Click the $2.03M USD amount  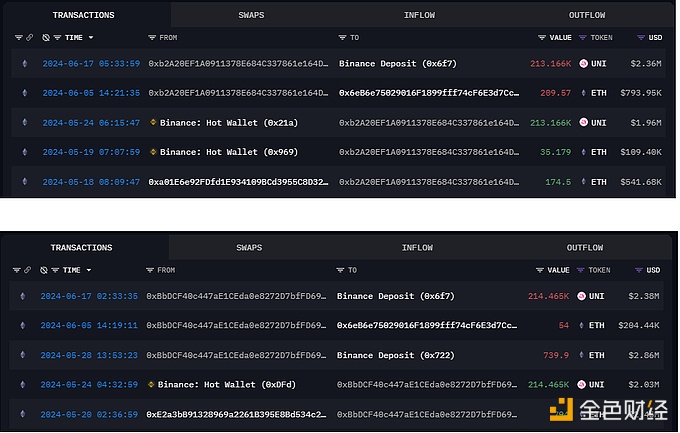pyautogui.click(x=644, y=385)
